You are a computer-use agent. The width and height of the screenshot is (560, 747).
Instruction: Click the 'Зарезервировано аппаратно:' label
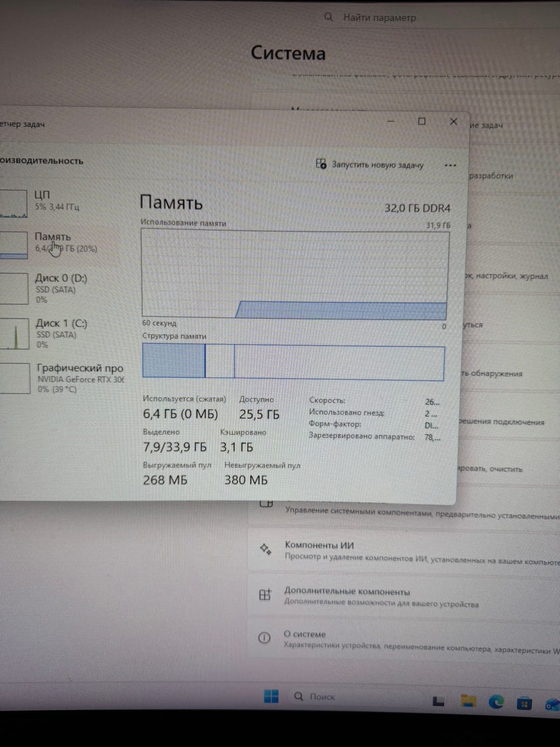(362, 436)
